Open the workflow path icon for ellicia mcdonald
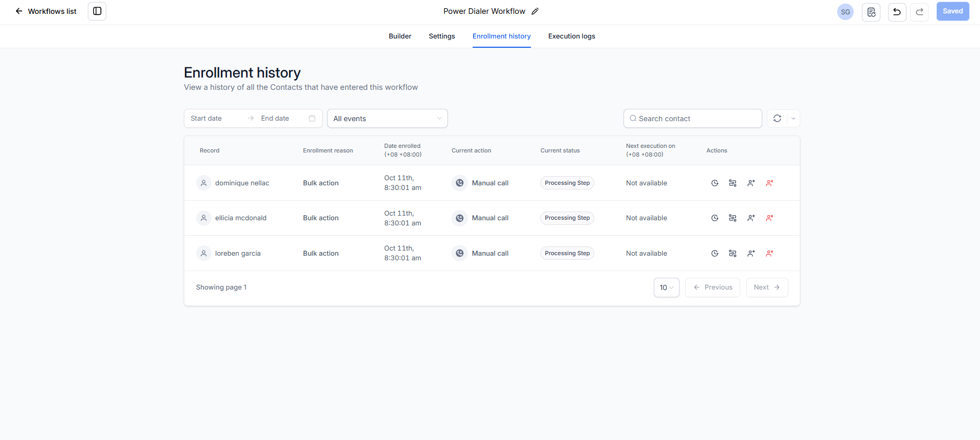980x440 pixels. [733, 218]
